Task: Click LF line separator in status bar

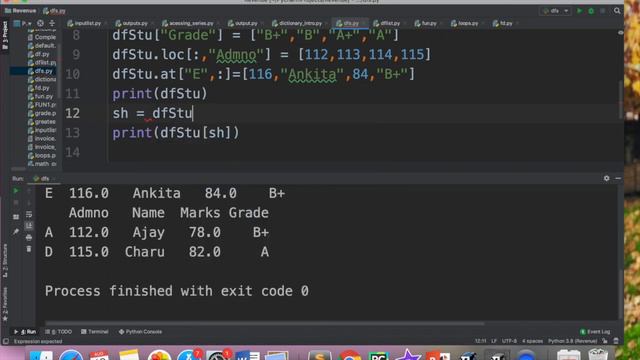Action: 494,341
